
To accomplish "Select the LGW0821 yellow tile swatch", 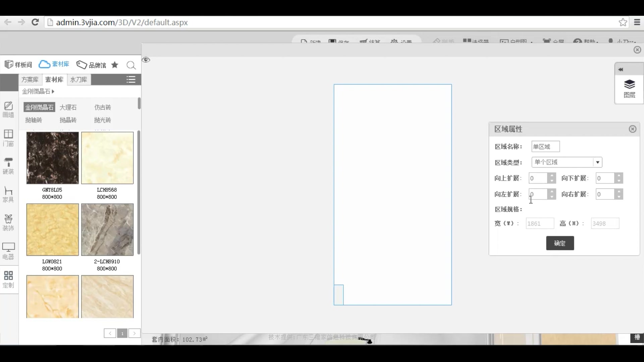I will point(53,230).
